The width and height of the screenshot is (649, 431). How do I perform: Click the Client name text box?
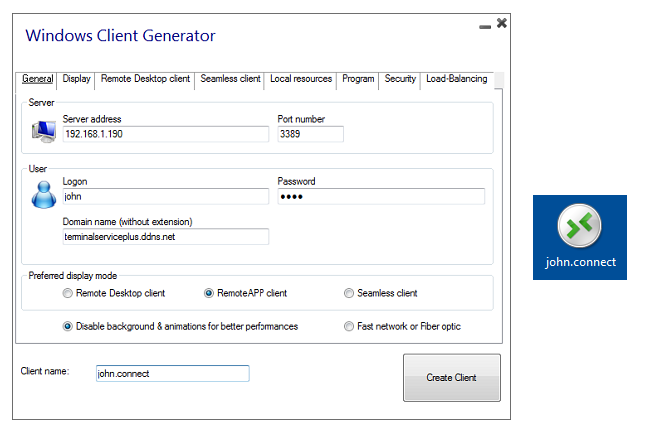click(x=171, y=373)
